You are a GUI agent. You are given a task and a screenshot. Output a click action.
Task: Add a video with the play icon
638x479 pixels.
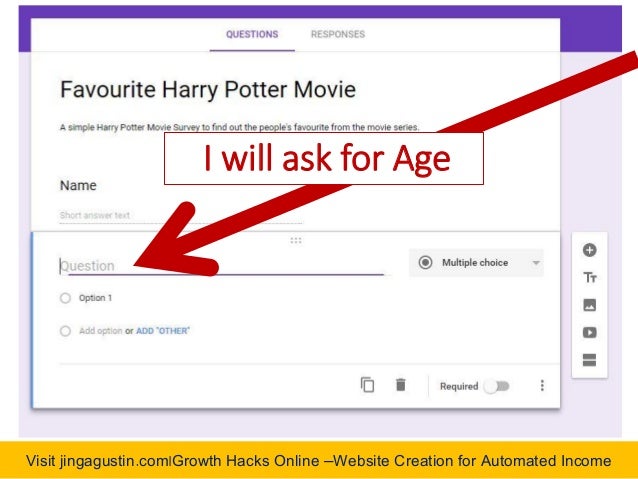pos(589,332)
